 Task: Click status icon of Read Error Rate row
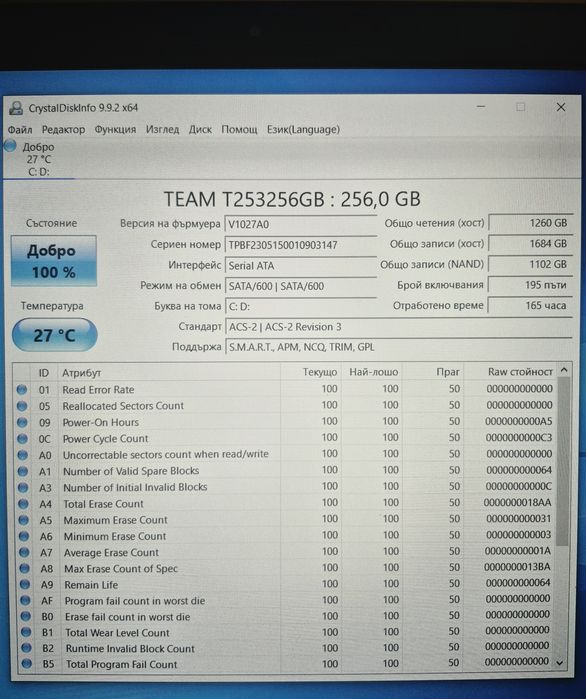(21, 390)
